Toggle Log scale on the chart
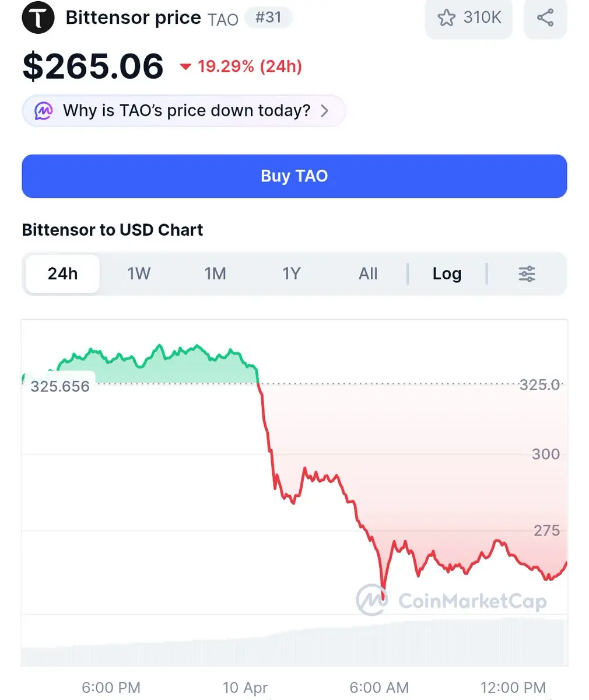This screenshot has height=700, width=589. tap(447, 274)
